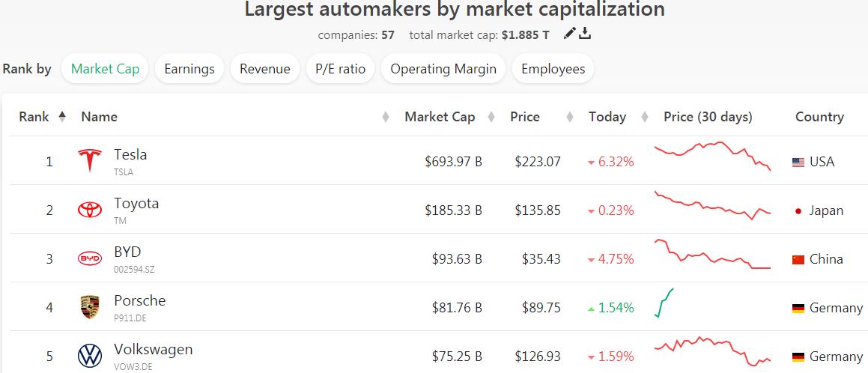
Task: Click Tesla's 30-day price chart
Action: 712,156
